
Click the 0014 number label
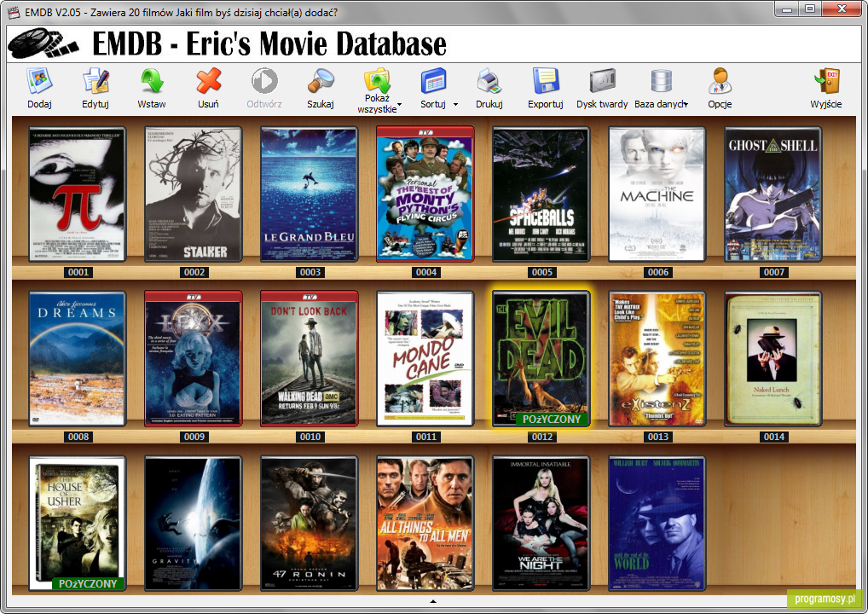pyautogui.click(x=774, y=437)
